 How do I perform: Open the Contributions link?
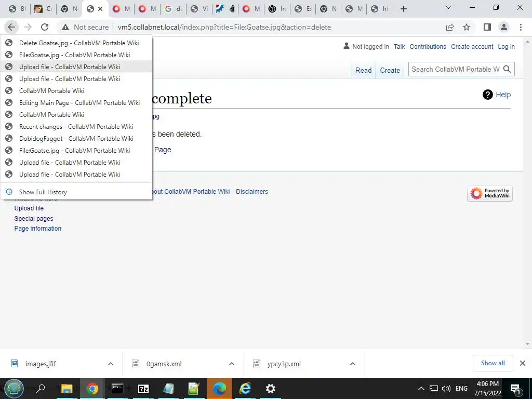point(428,46)
